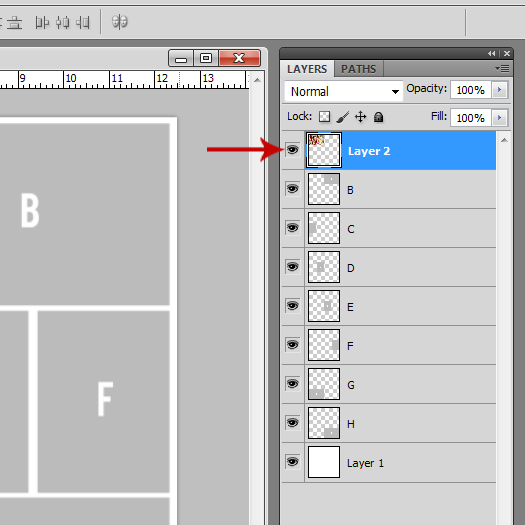Hide Layer 1 visibility eye
This screenshot has width=525, height=525.
tap(293, 462)
